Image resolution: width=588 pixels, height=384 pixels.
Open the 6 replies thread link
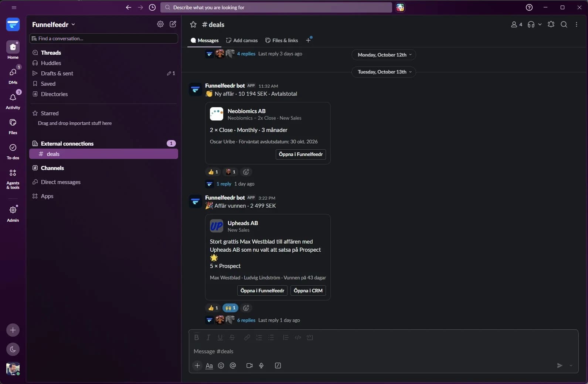point(246,320)
